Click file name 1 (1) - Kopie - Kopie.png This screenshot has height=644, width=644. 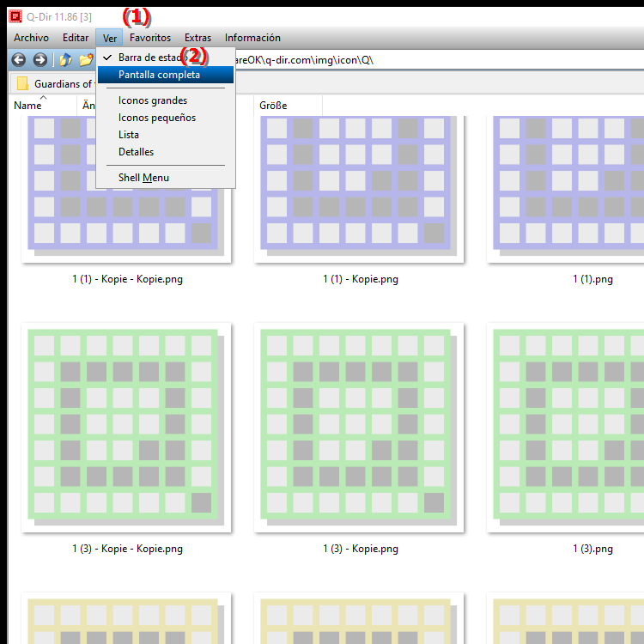pyautogui.click(x=128, y=279)
